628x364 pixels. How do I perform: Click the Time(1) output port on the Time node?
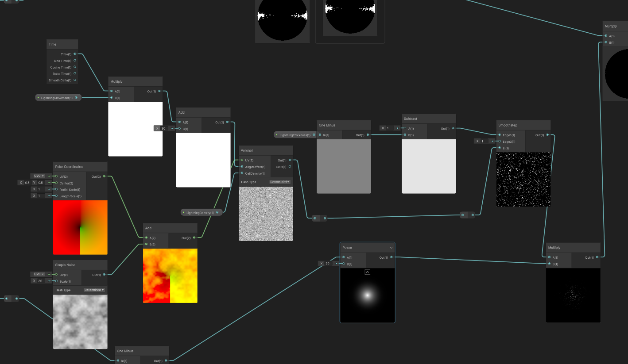coord(74,54)
